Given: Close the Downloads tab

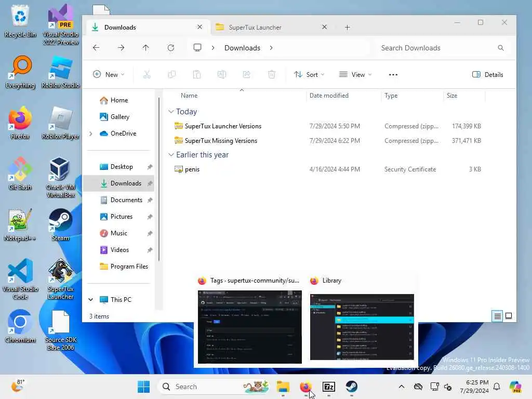Looking at the screenshot, I should [x=199, y=27].
